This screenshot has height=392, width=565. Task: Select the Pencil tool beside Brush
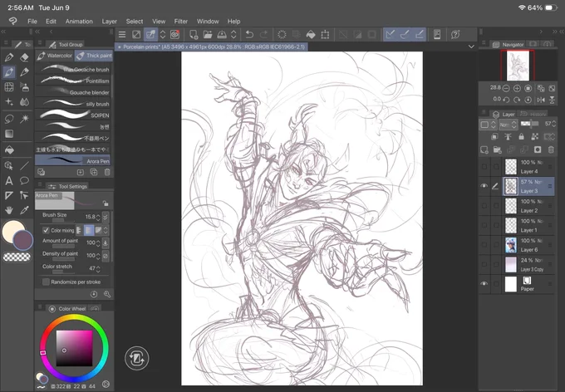pos(24,72)
